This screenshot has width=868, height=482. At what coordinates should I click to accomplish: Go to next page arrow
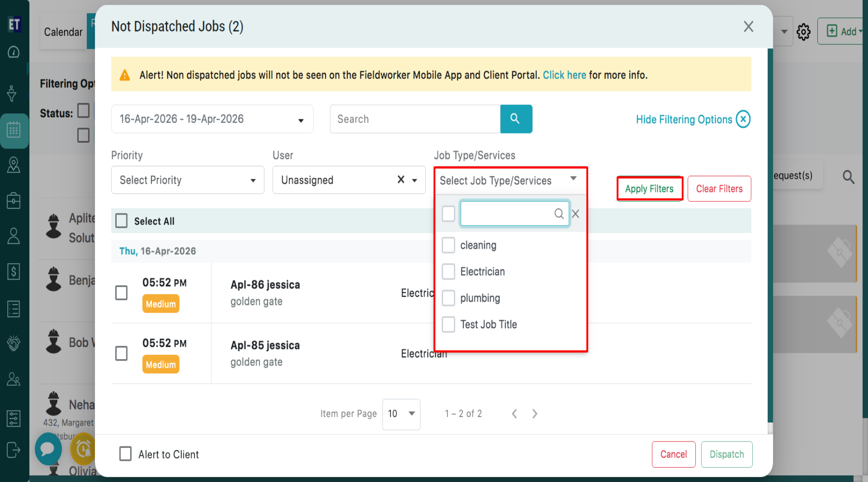point(534,414)
